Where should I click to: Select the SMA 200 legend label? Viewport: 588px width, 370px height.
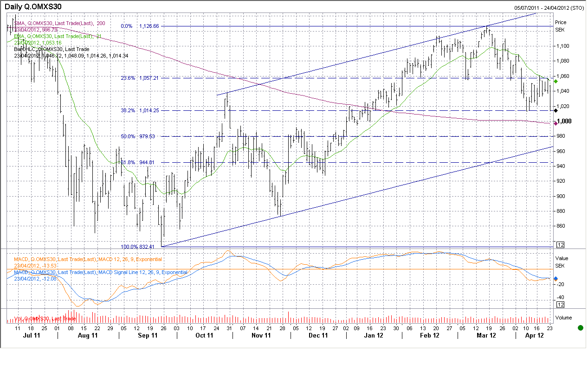pyautogui.click(x=59, y=23)
